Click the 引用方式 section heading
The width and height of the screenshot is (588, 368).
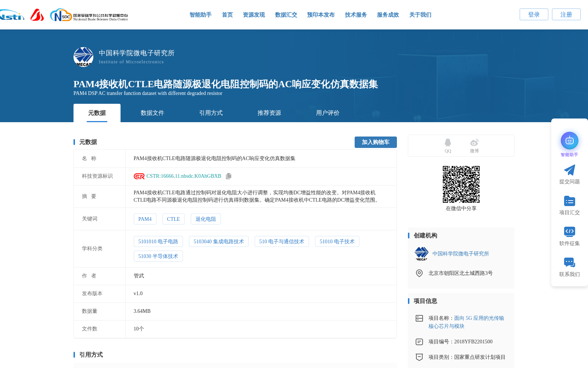[x=91, y=355]
